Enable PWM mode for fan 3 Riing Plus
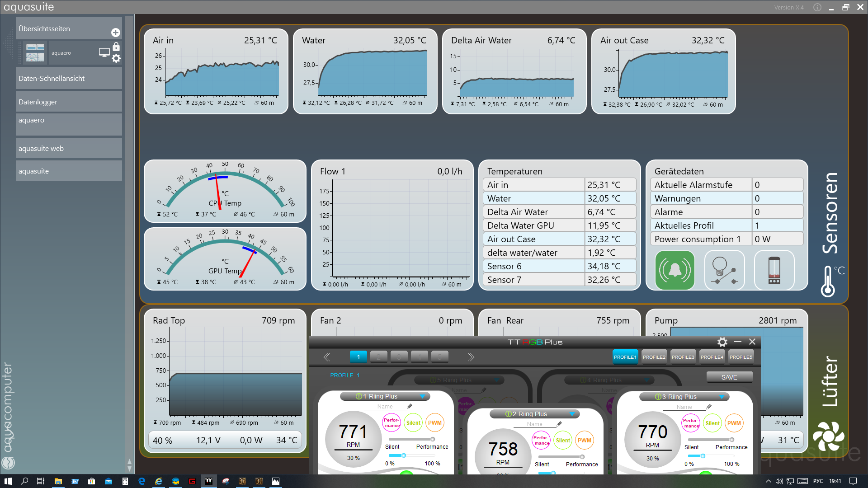The image size is (868, 488). coord(734,423)
